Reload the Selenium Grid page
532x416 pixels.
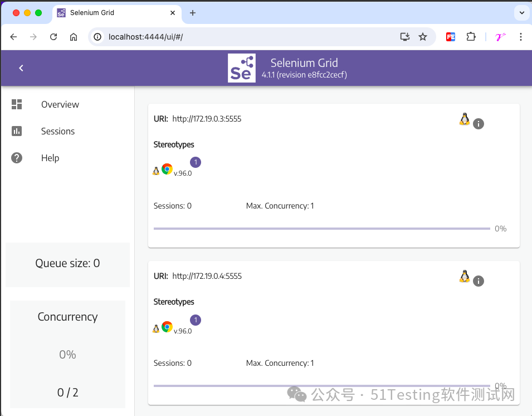pos(53,37)
